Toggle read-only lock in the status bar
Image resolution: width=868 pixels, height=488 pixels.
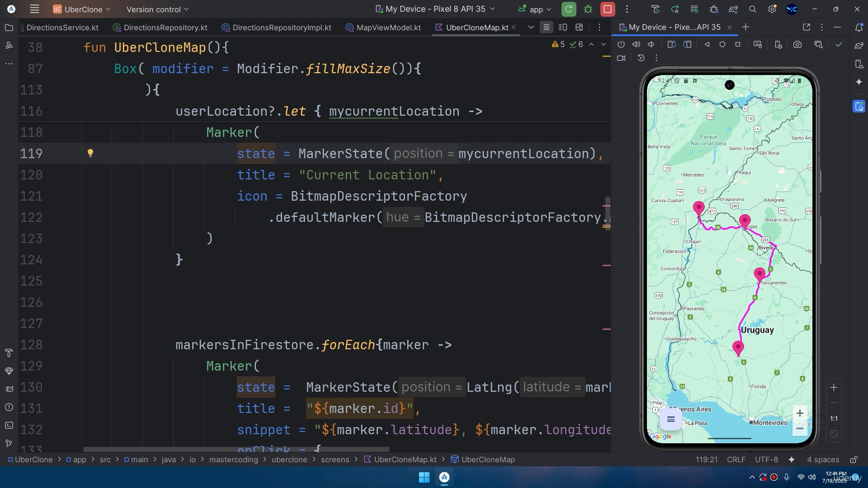[x=854, y=460]
